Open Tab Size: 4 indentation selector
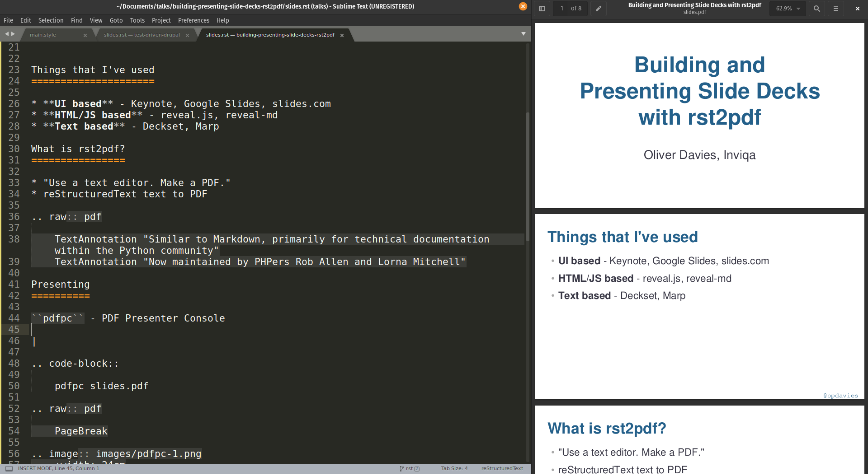This screenshot has height=476, width=868. point(454,468)
